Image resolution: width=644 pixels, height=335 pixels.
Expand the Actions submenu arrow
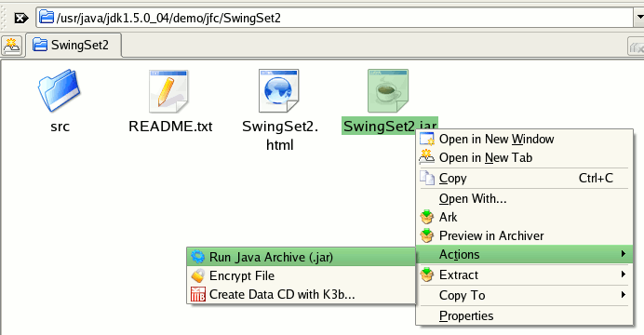pyautogui.click(x=624, y=254)
